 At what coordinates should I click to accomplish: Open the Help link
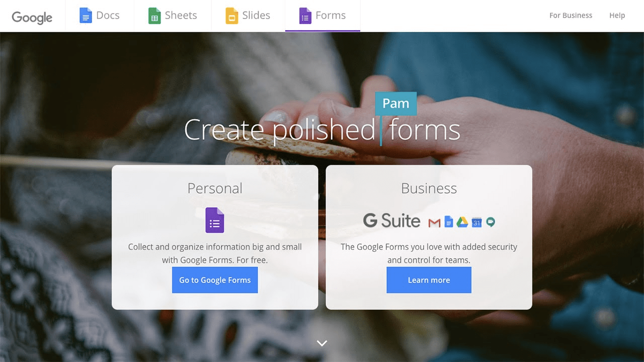pyautogui.click(x=617, y=16)
